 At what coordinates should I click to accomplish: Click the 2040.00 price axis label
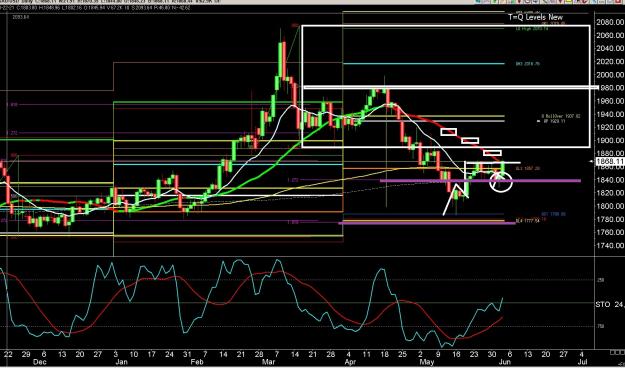pyautogui.click(x=611, y=48)
